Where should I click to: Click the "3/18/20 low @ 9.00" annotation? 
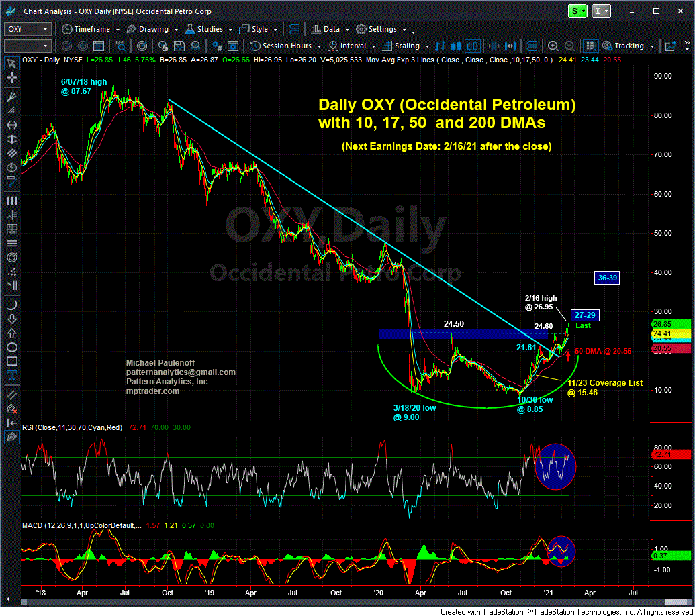coord(414,412)
